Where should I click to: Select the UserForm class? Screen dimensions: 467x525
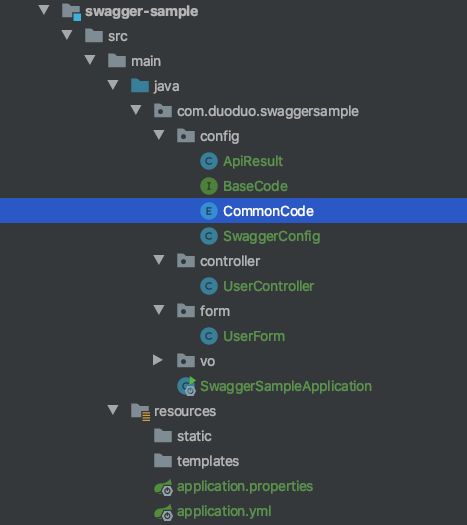254,336
